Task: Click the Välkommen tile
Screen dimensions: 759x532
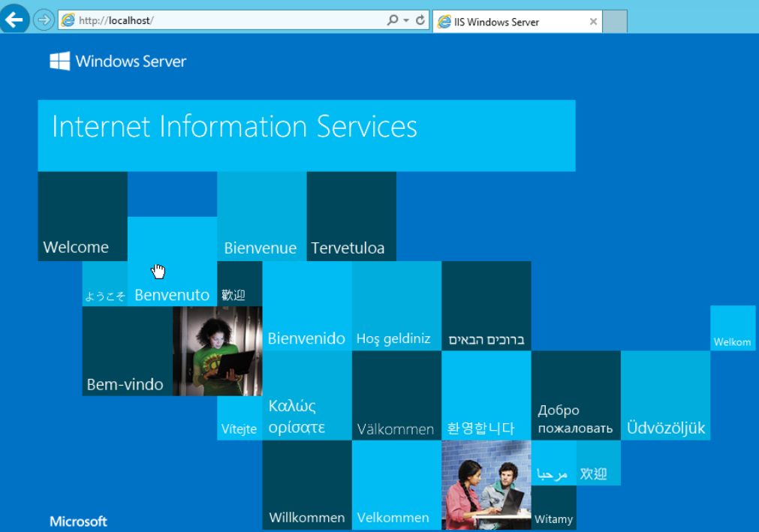Action: 396,395
